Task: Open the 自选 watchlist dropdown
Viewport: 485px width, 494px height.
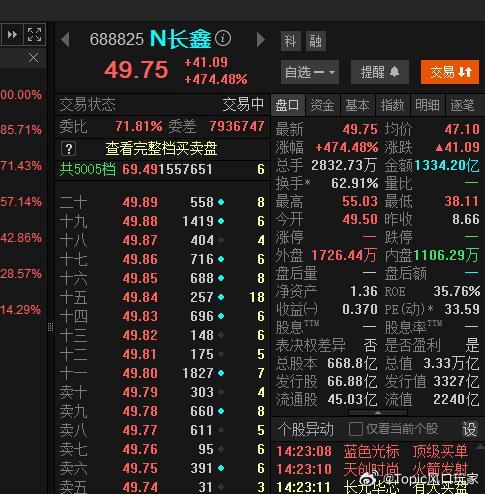Action: tap(310, 72)
